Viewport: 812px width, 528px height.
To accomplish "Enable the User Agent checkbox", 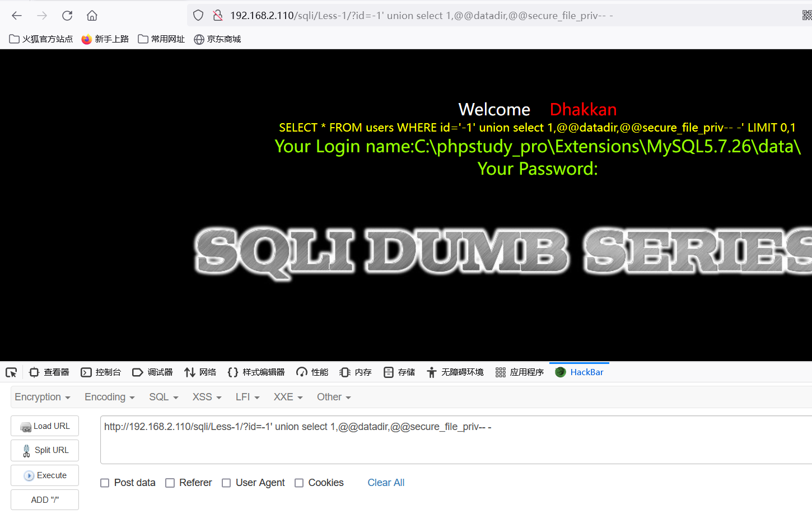I will 226,483.
